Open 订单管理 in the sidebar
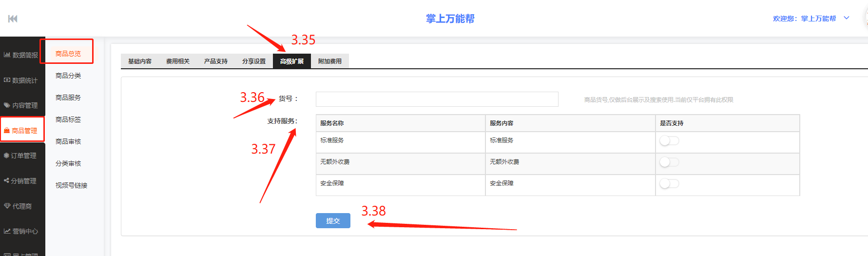Viewport: 868px width, 256px height. pos(21,156)
